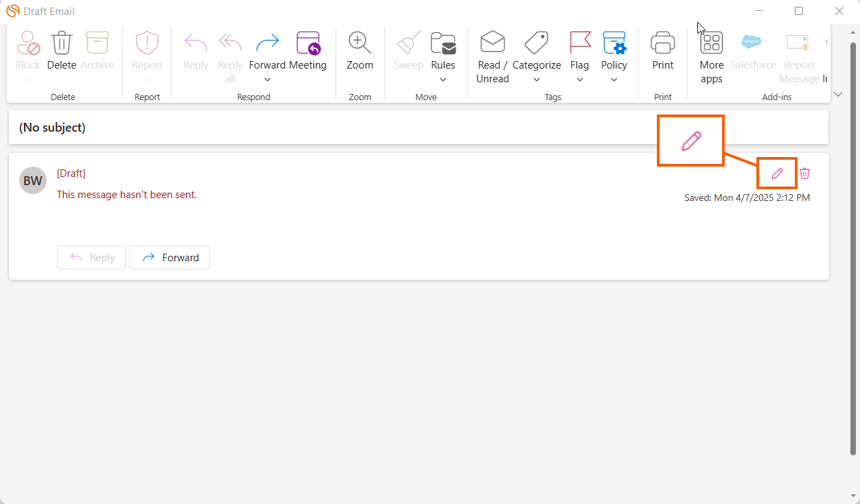Click the Print icon in ribbon
The height and width of the screenshot is (504, 860).
click(x=662, y=43)
